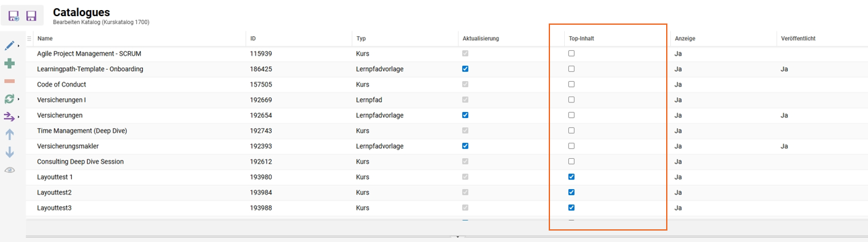Click Typ cell Lernpfadvorlage for Versicherungsmakler

pyautogui.click(x=380, y=146)
